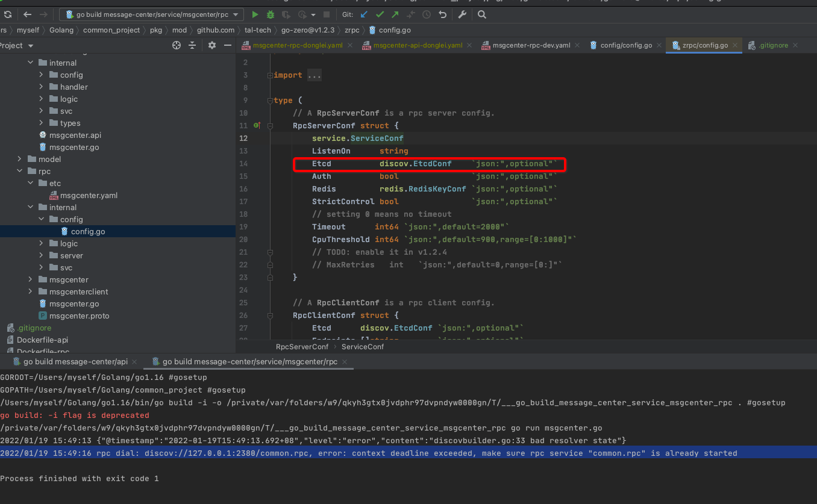Open Project panel gear options
The image size is (817, 504).
212,45
